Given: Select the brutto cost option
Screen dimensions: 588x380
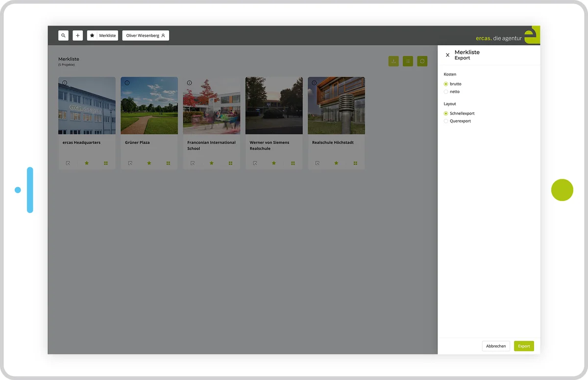Looking at the screenshot, I should (x=446, y=83).
